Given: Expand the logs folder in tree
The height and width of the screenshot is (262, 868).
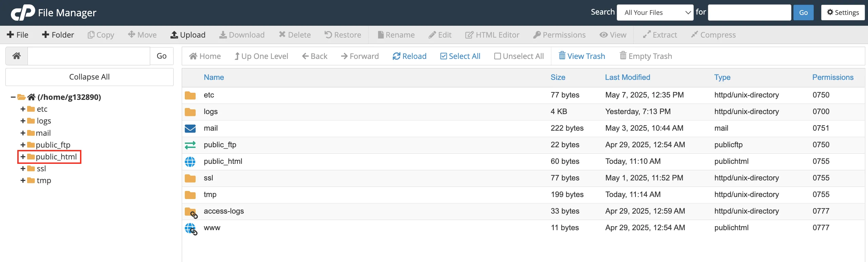Looking at the screenshot, I should [x=23, y=121].
